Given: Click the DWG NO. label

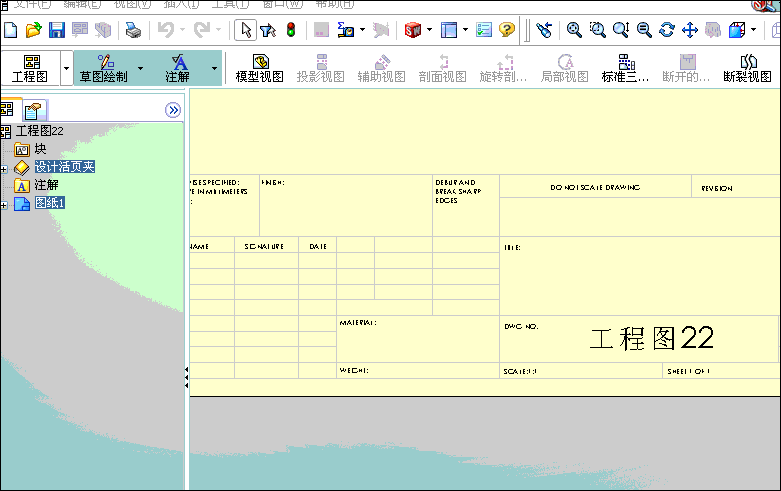Looking at the screenshot, I should [x=521, y=327].
